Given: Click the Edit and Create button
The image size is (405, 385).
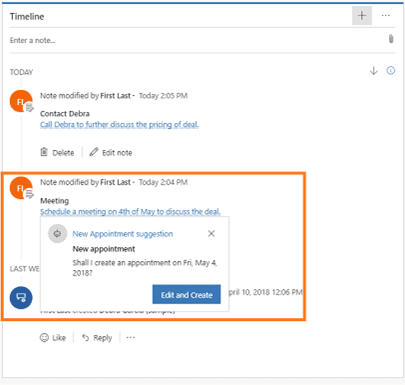Looking at the screenshot, I should pyautogui.click(x=187, y=294).
